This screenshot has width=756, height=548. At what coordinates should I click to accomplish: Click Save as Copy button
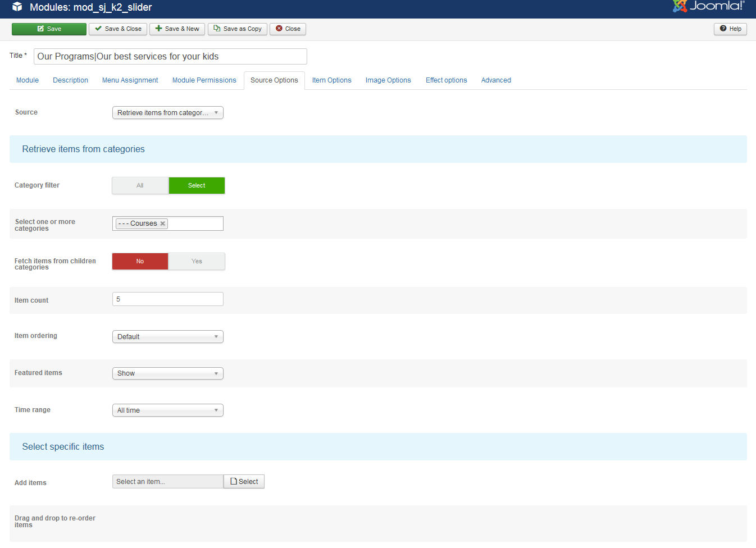(238, 29)
